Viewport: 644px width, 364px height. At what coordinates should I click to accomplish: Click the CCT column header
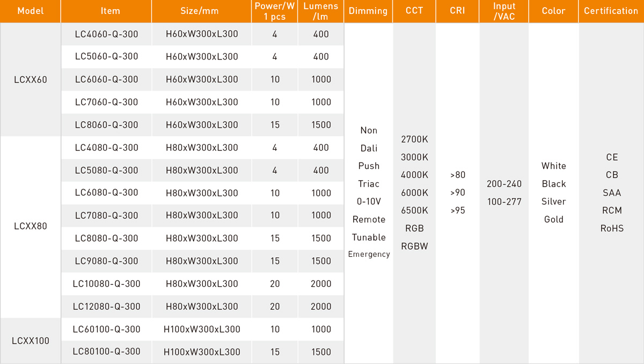[x=414, y=11]
